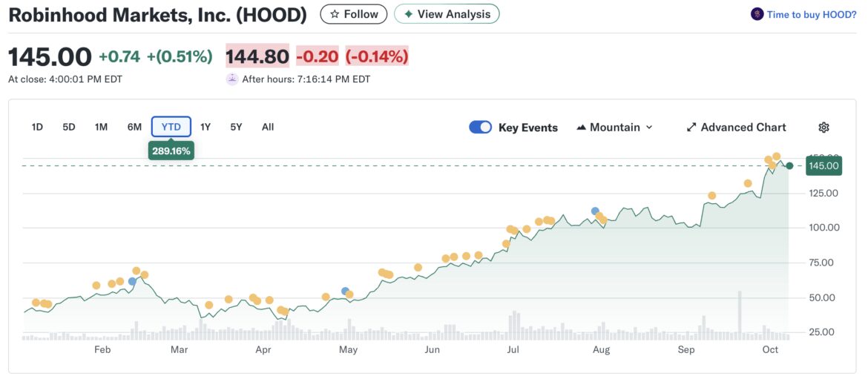868x379 pixels.
Task: Click the blue event dot near August
Action: (x=595, y=211)
